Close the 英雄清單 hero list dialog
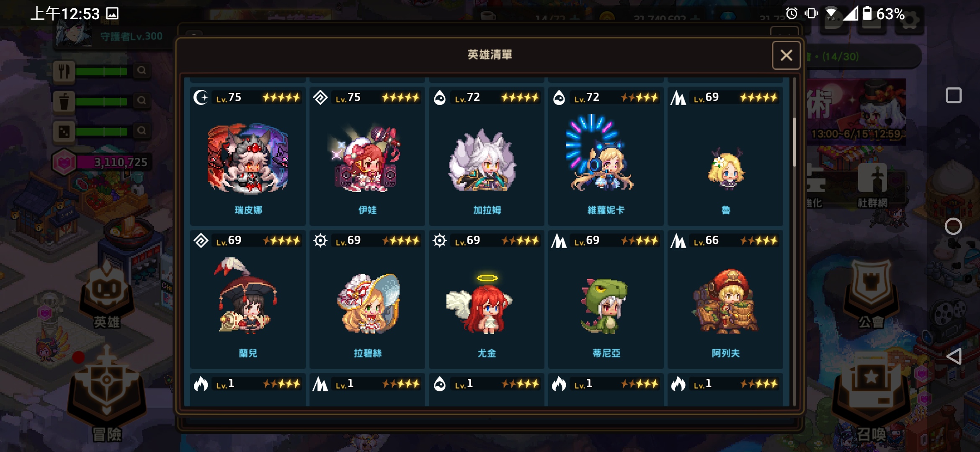Screen dimensions: 980x452 tap(786, 55)
